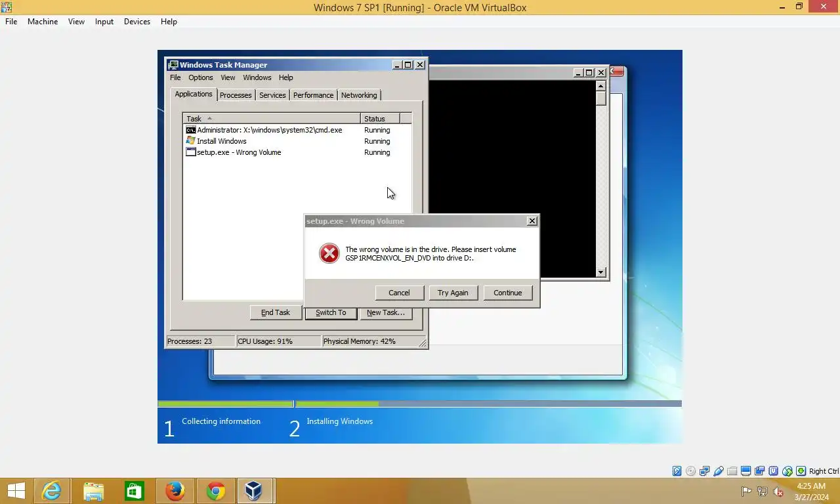Select the Install Windows task row
840x504 pixels.
297,141
